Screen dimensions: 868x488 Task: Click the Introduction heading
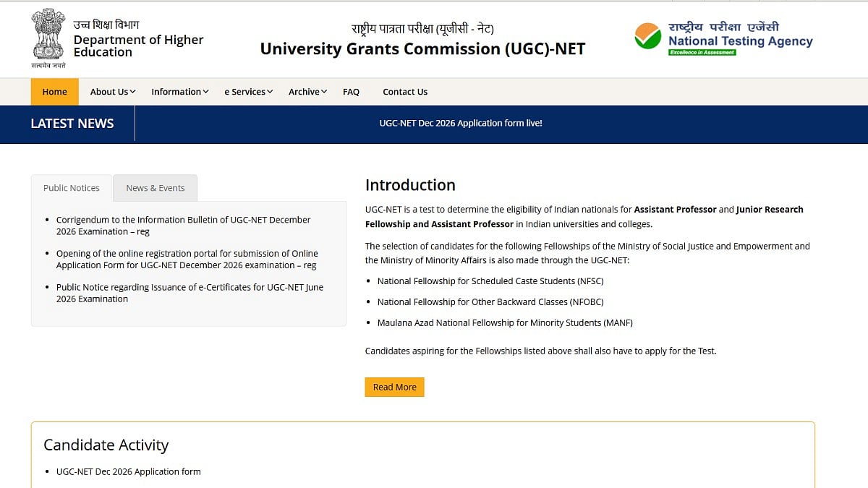coord(410,185)
